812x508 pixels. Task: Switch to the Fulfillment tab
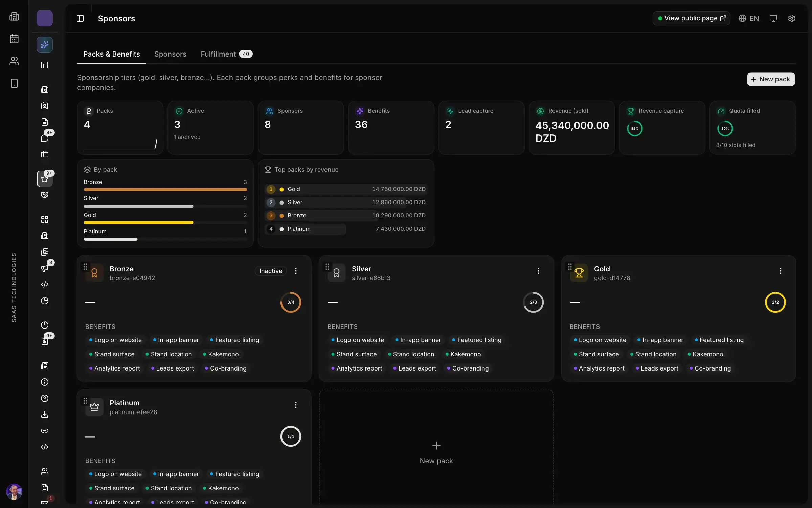[x=226, y=54]
